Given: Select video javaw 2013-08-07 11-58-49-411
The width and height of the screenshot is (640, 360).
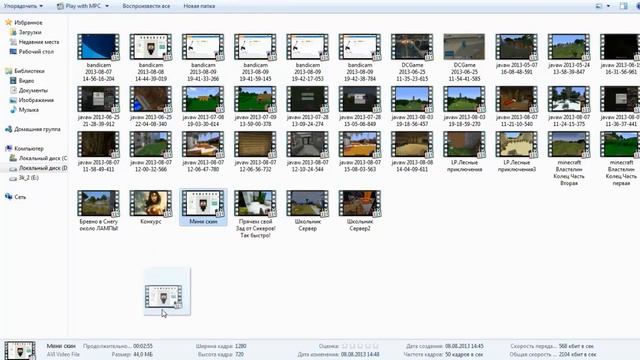Looking at the screenshot, I should (98, 152).
